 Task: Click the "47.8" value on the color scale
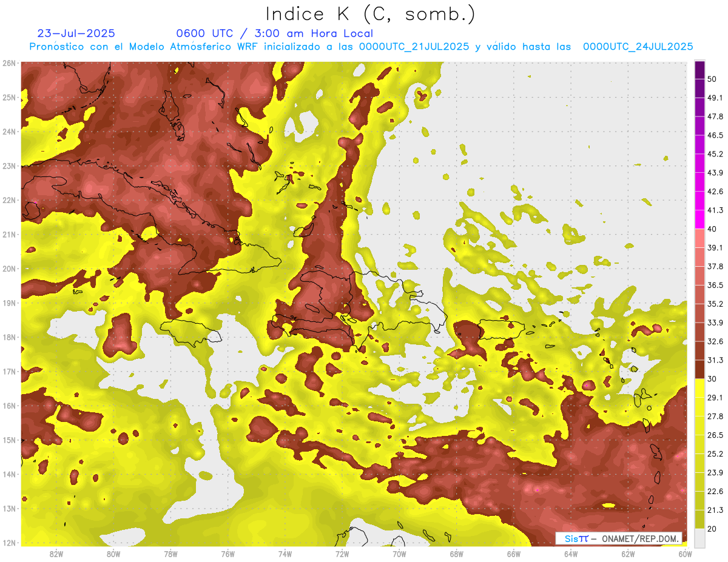(x=715, y=116)
